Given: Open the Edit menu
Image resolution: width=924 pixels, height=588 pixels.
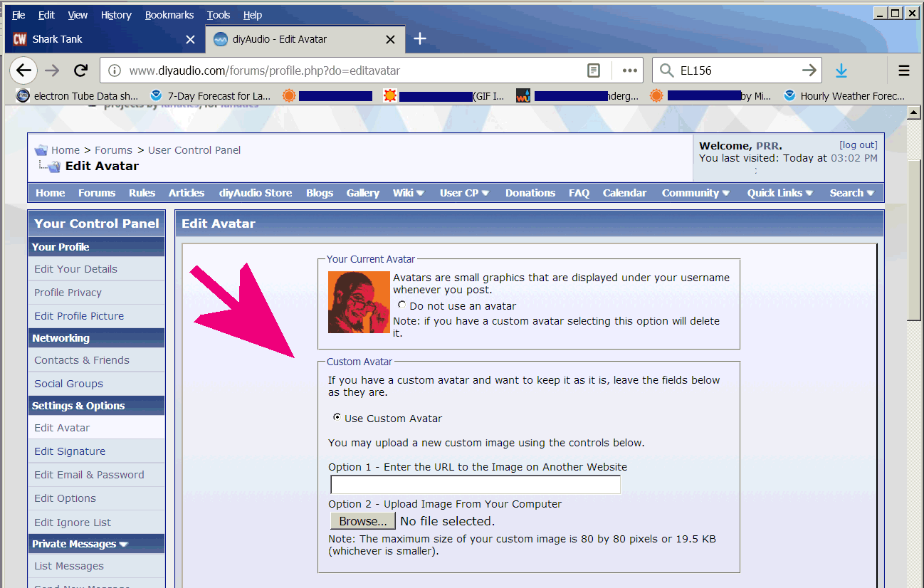Looking at the screenshot, I should click(46, 15).
